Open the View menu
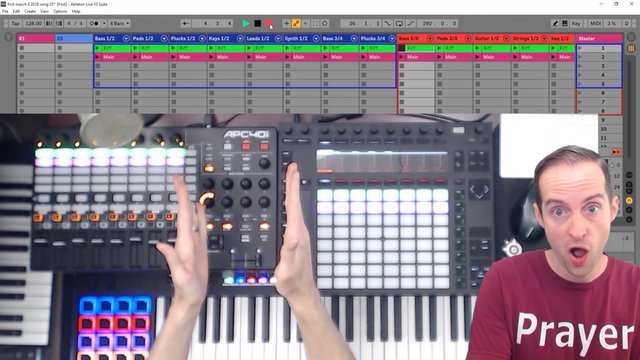The width and height of the screenshot is (640, 360). (44, 11)
